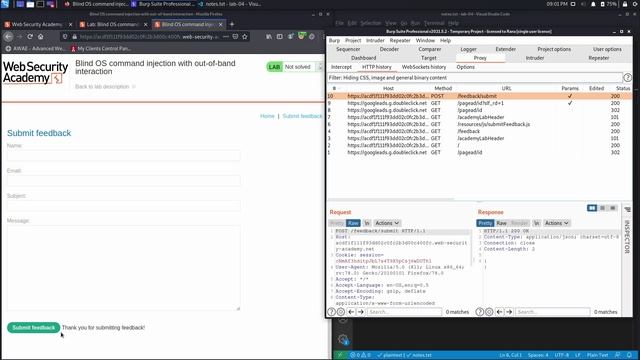640x360 pixels.
Task: Toggle \n display in Request pane
Action: (367, 223)
